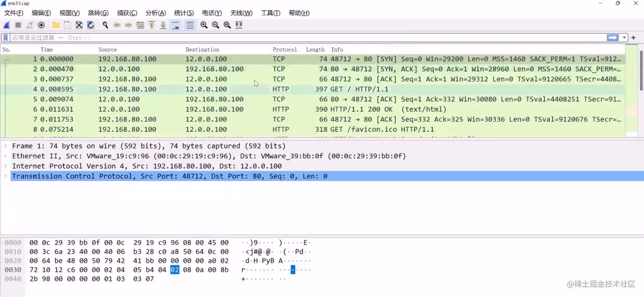Toggle auto-scroll during live capture
The width and height of the screenshot is (644, 297).
point(175,26)
